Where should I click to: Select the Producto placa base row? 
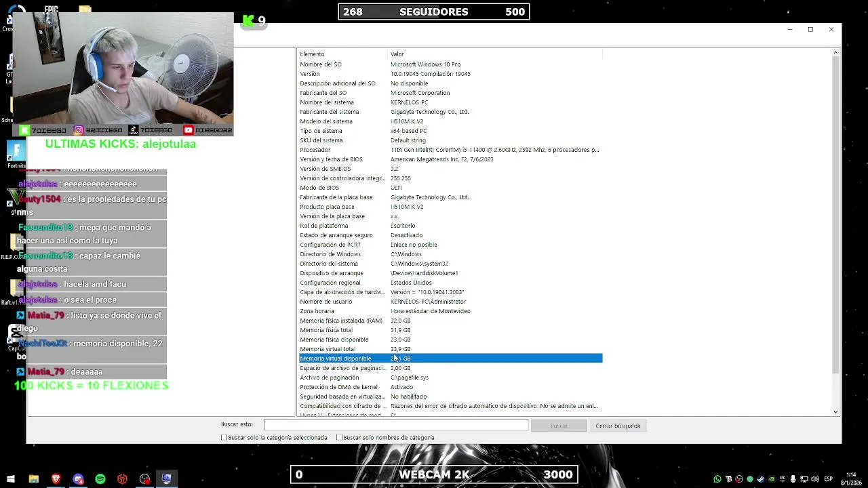(x=450, y=207)
